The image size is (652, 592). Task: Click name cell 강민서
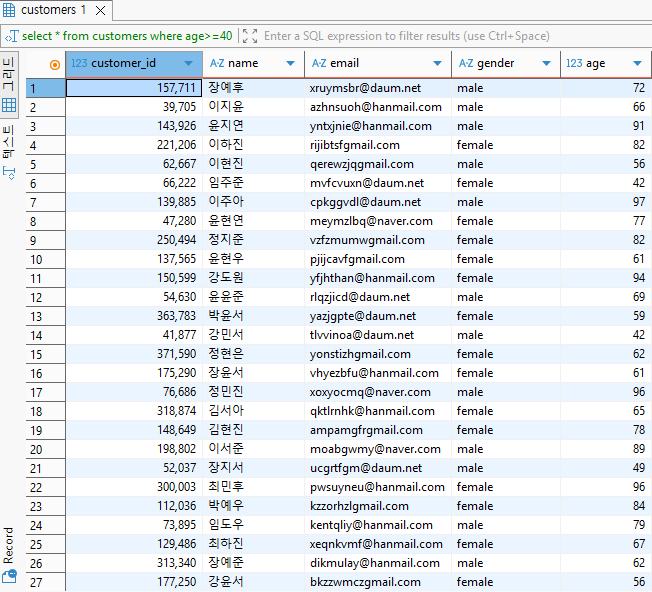[253, 335]
